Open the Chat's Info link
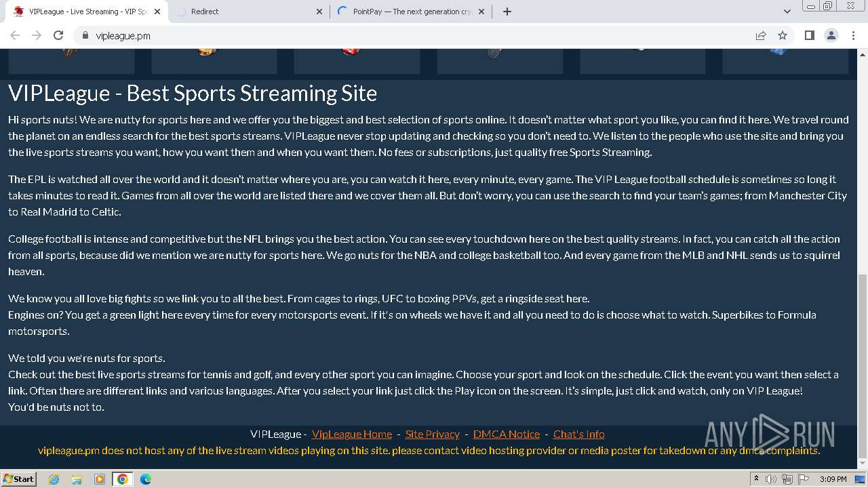This screenshot has height=488, width=868. coord(579,434)
